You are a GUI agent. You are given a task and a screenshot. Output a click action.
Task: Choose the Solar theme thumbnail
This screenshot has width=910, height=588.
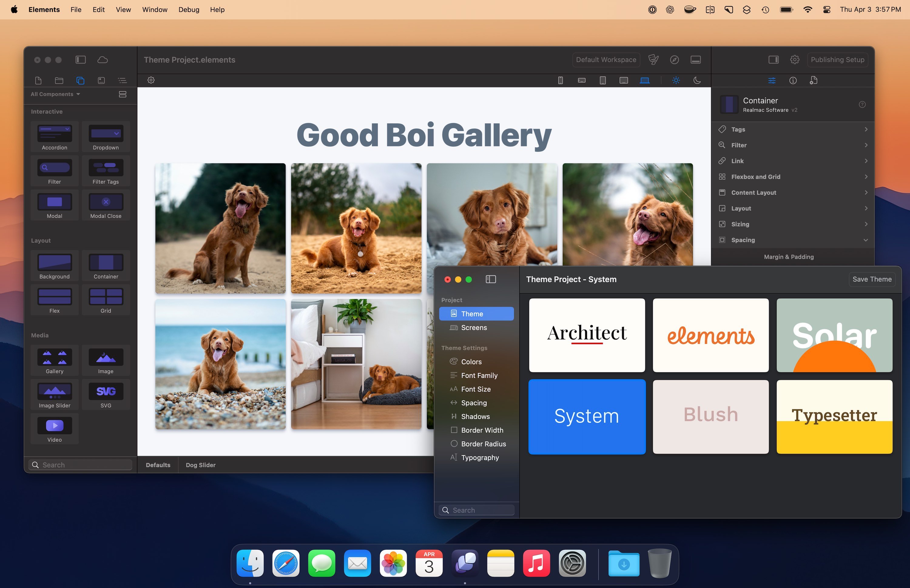coord(834,335)
